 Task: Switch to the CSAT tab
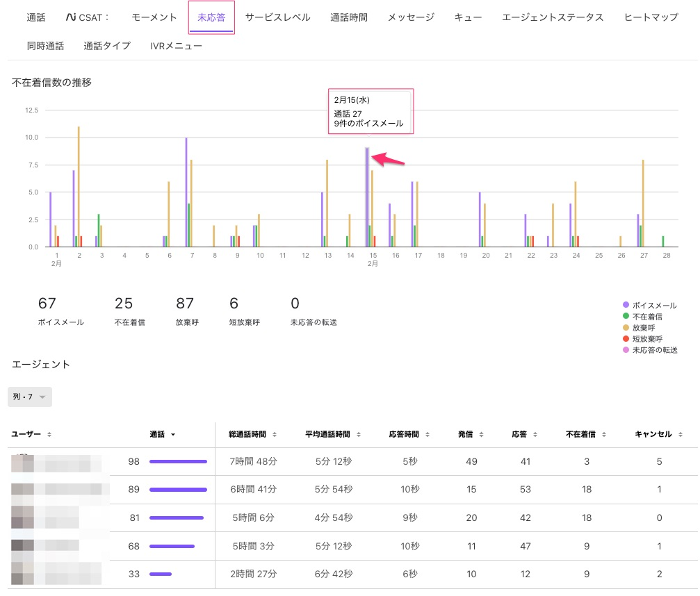click(88, 17)
